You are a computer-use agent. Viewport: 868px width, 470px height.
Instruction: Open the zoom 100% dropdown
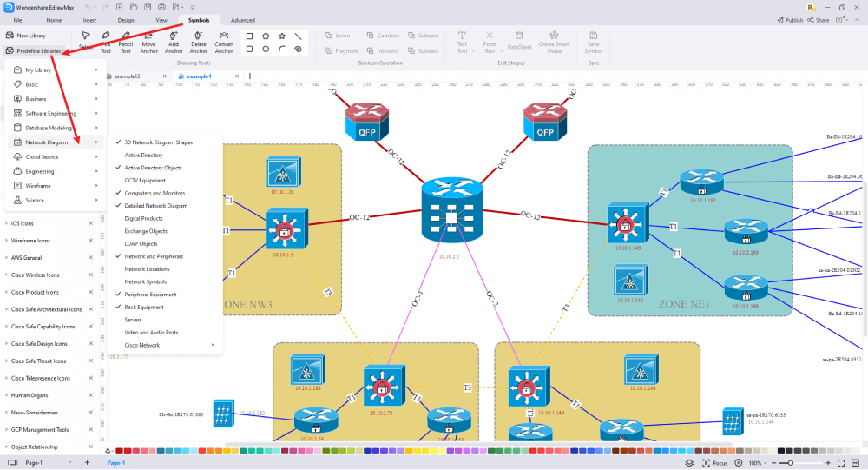758,463
